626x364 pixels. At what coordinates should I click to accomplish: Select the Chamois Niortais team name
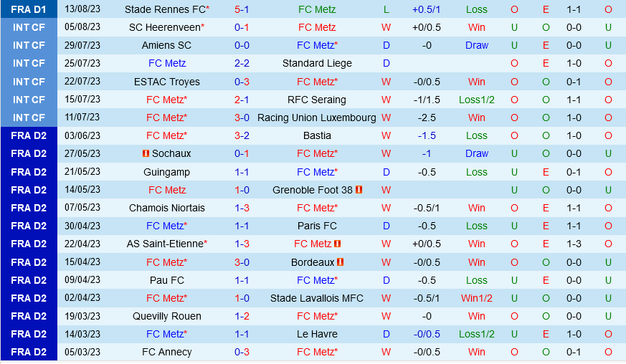click(x=167, y=208)
